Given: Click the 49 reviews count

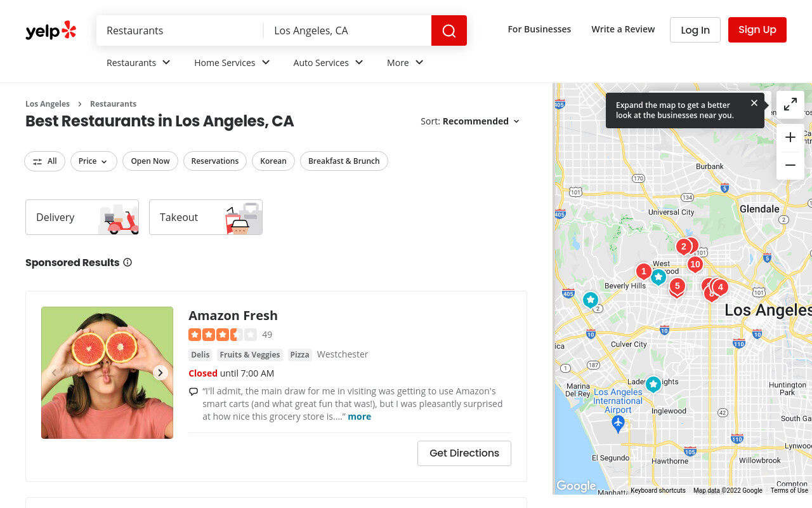Looking at the screenshot, I should click(267, 335).
